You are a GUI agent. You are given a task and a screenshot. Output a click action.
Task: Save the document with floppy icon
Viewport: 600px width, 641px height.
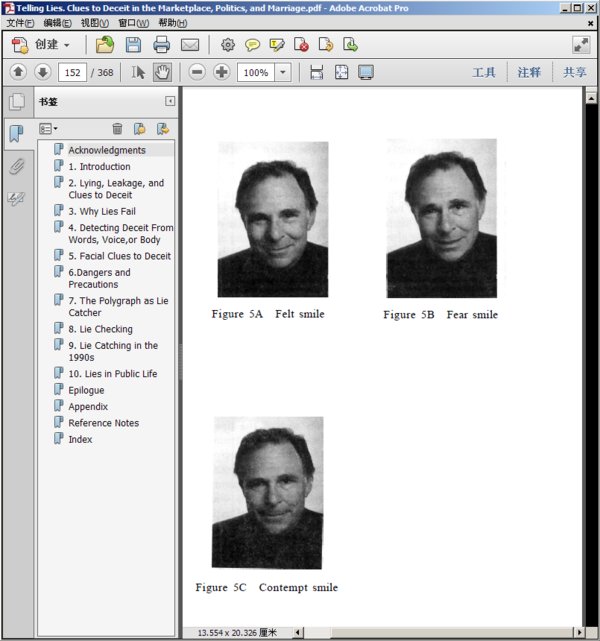(133, 45)
